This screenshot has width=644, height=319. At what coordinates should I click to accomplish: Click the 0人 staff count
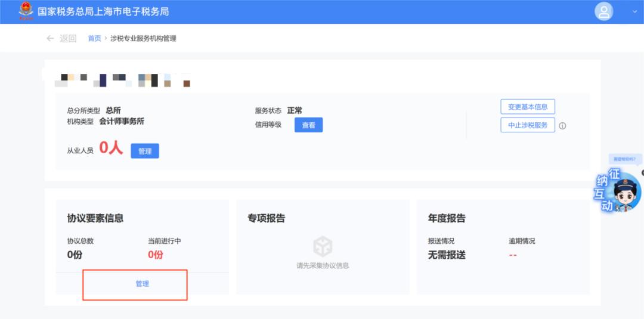click(111, 148)
